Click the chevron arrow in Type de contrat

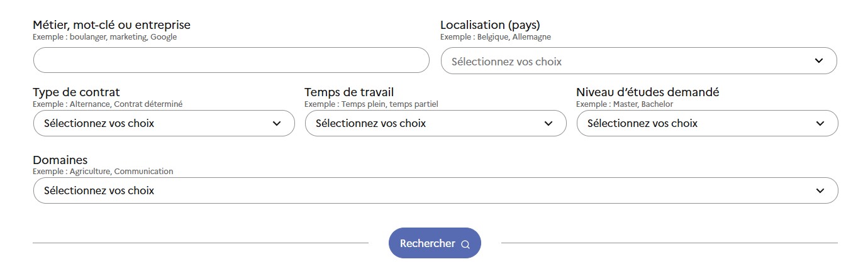point(276,123)
